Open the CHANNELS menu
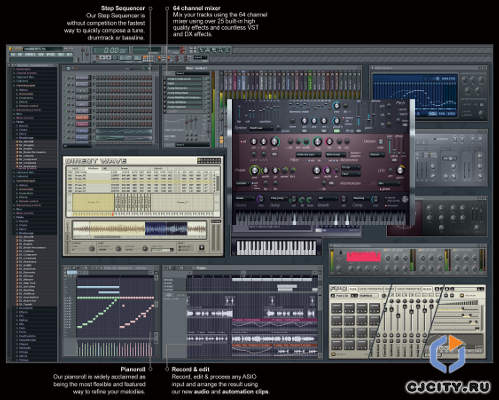The image size is (499, 400). pyautogui.click(x=30, y=54)
